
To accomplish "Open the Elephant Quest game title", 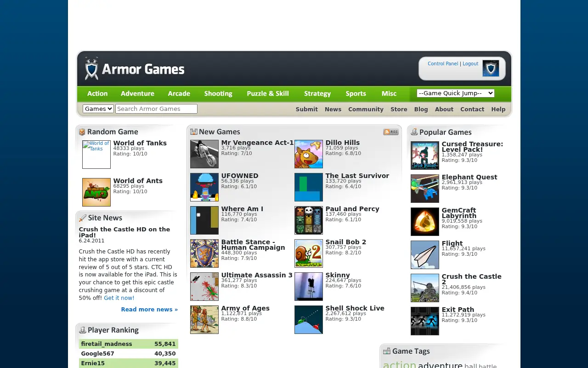I will [469, 177].
